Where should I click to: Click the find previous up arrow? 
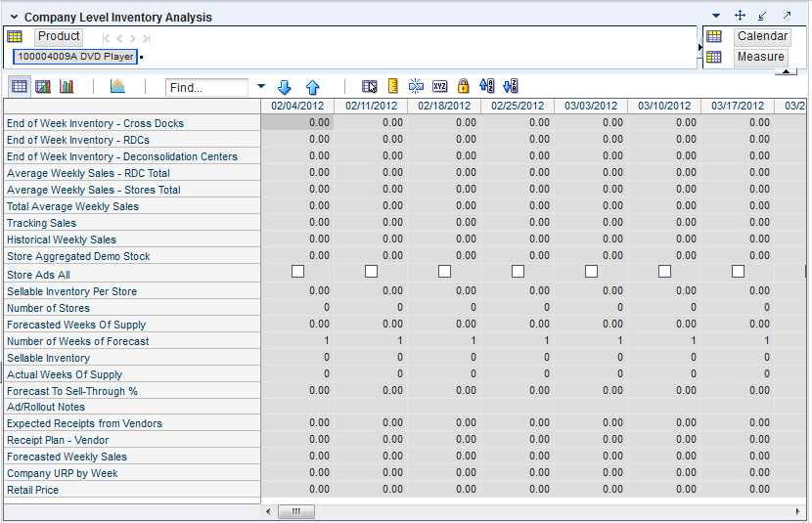[x=312, y=87]
